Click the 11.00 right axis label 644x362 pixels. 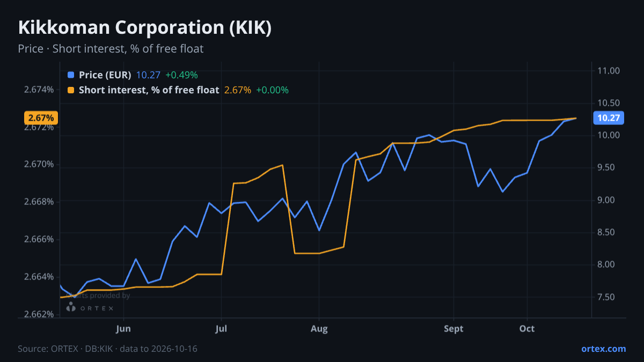(608, 71)
